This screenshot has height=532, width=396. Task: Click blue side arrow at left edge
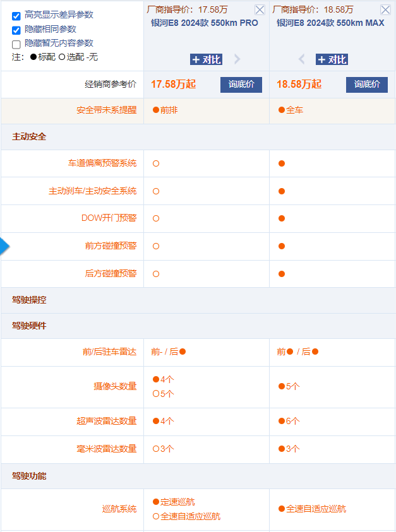(x=4, y=246)
